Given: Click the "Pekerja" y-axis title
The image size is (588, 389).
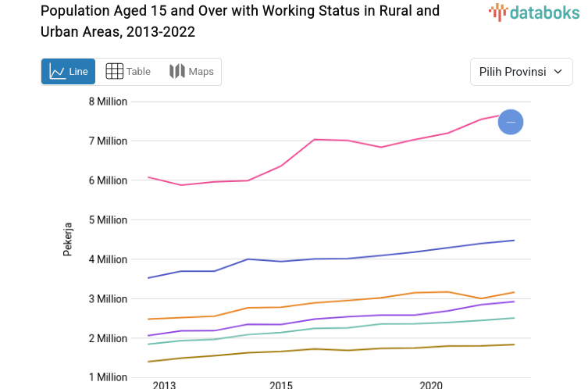Looking at the screenshot, I should [68, 240].
